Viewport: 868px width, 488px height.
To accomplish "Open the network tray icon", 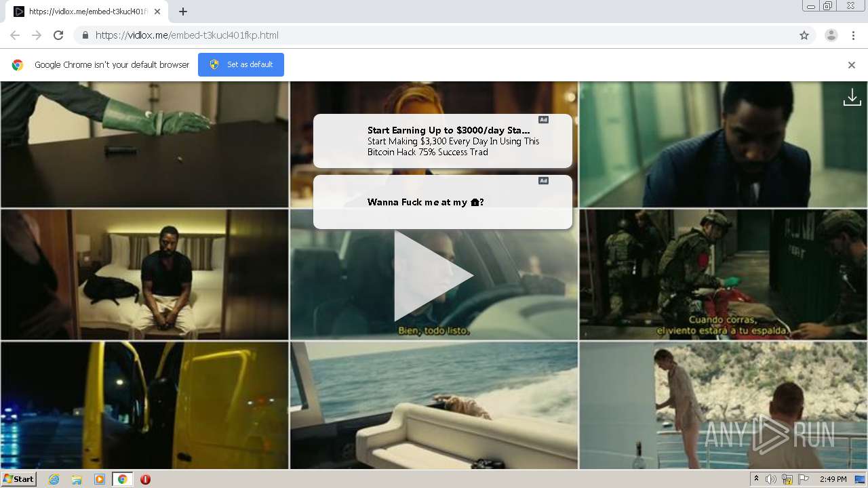I will 787,479.
